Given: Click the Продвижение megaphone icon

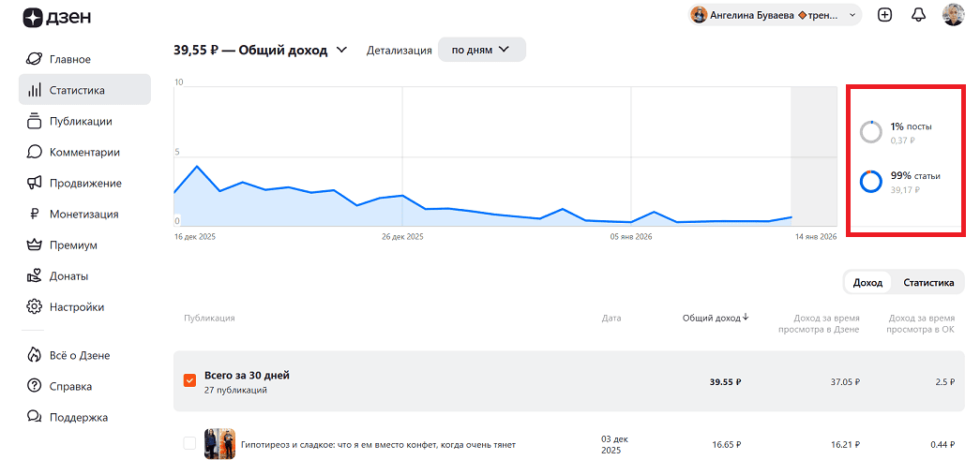Looking at the screenshot, I should pyautogui.click(x=35, y=183).
